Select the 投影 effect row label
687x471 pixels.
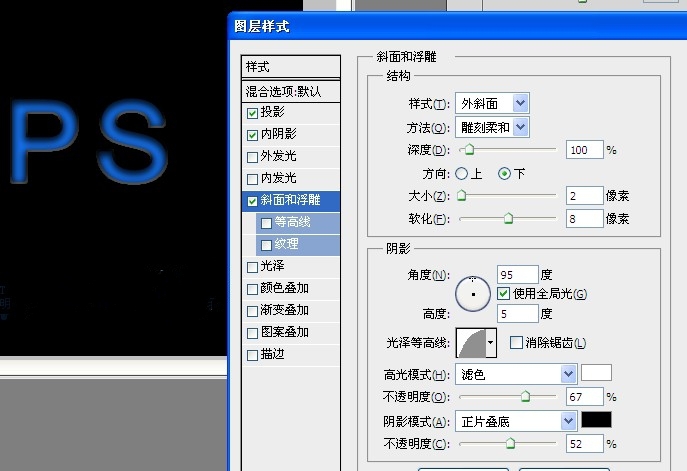click(x=273, y=112)
